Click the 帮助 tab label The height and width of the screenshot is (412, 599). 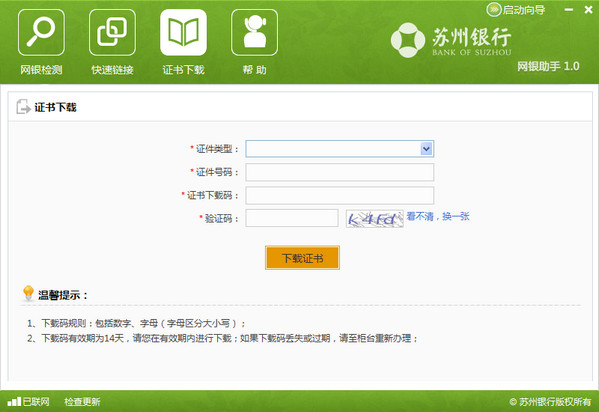254,70
